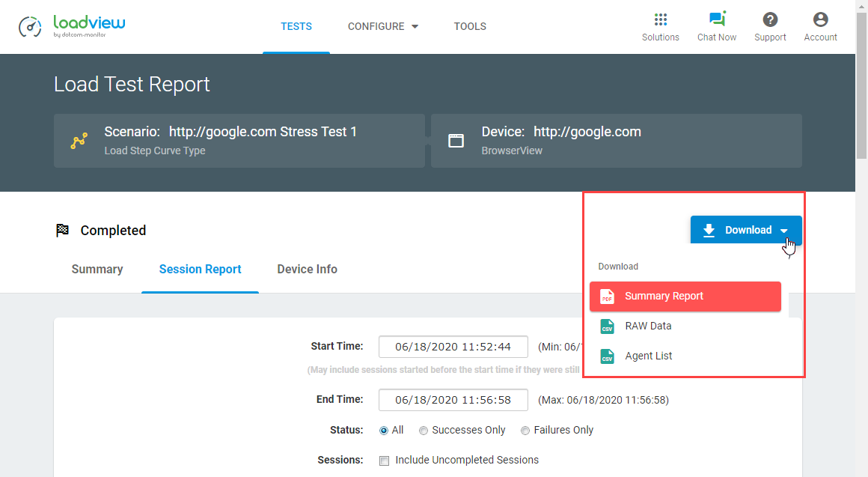Click the Scenario load curve icon

click(79, 141)
